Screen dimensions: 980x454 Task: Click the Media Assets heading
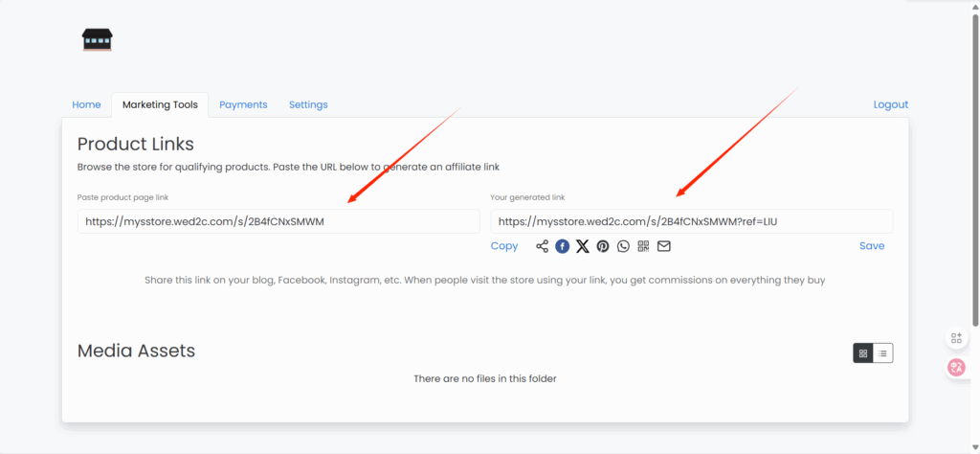coord(136,351)
